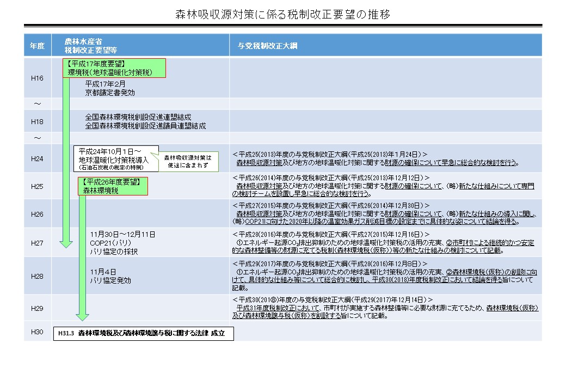The height and width of the screenshot is (392, 566).
Task: Click the 全国森林環境税創設促進連盟結成 text
Action: [x=138, y=117]
